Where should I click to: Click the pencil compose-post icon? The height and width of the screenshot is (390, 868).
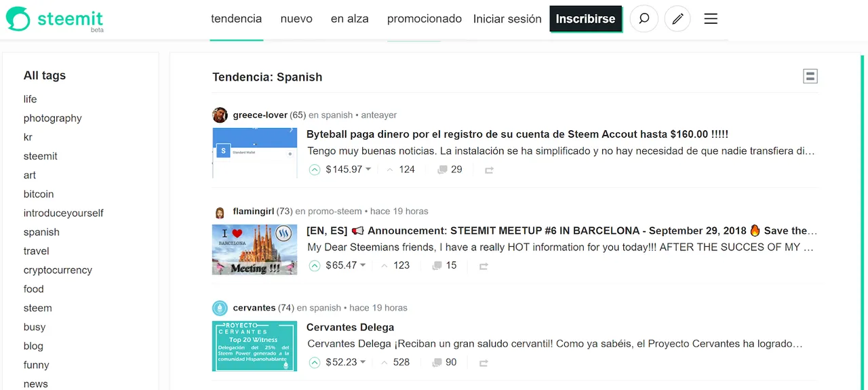677,19
